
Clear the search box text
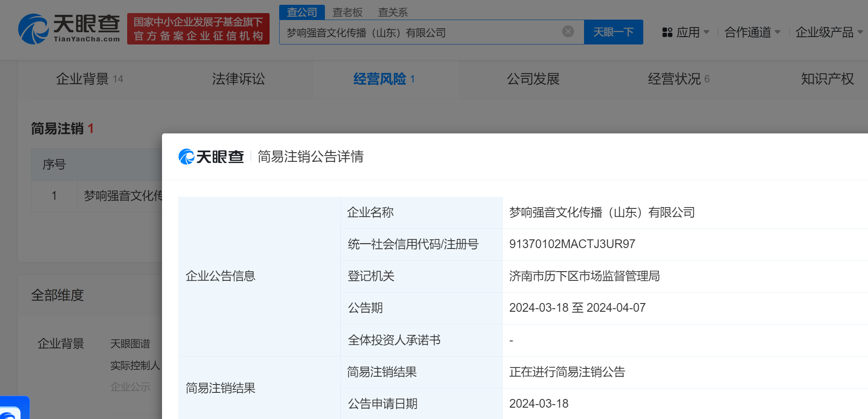pyautogui.click(x=568, y=31)
